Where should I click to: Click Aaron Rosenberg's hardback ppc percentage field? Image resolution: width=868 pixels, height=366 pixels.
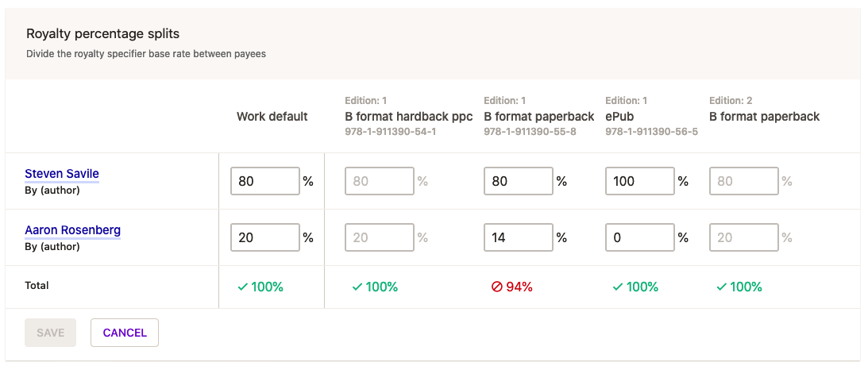379,237
